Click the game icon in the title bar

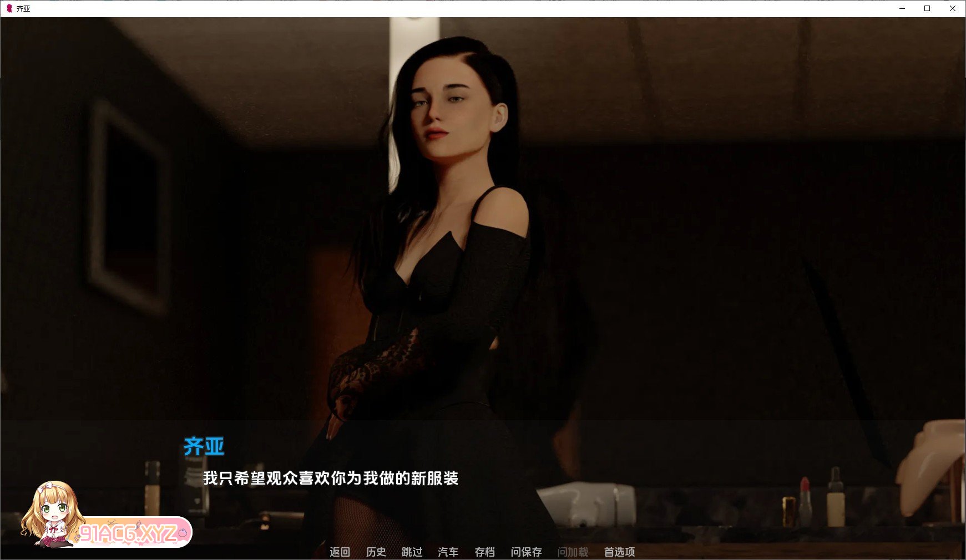click(x=9, y=8)
